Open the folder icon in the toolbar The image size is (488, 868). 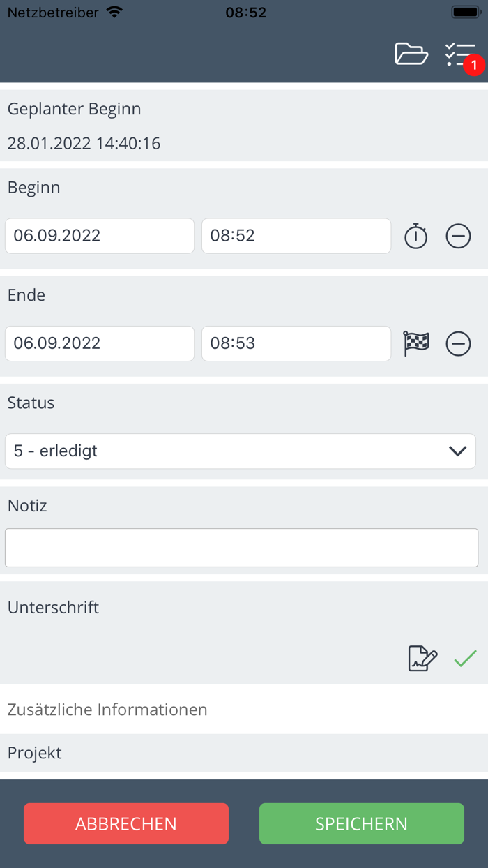[411, 53]
